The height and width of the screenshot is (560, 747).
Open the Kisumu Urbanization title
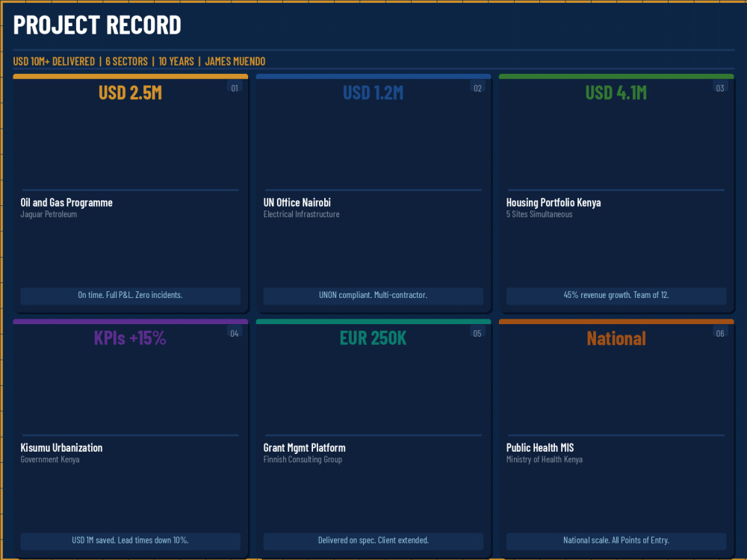(x=61, y=447)
